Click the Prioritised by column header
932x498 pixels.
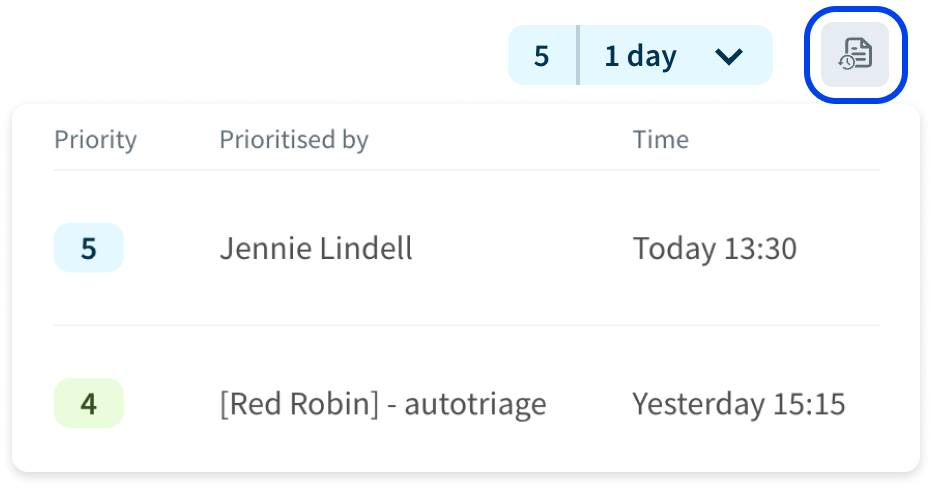click(294, 140)
